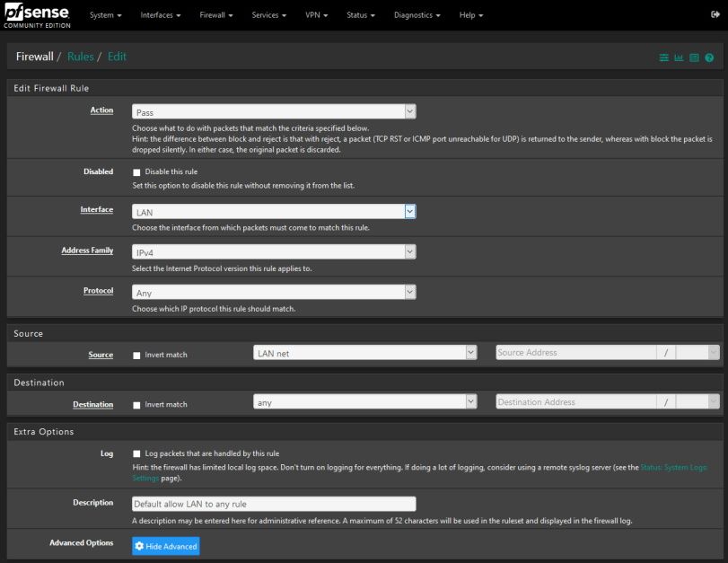Click the pfSense logo

37,15
